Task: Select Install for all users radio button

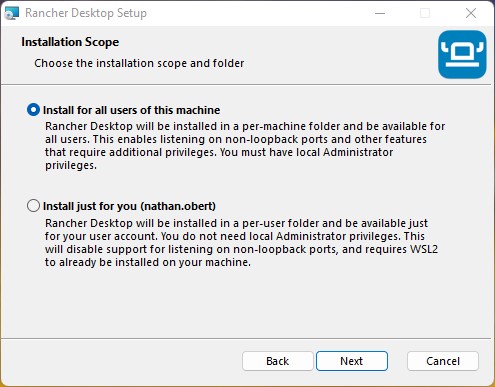Action: pyautogui.click(x=33, y=110)
